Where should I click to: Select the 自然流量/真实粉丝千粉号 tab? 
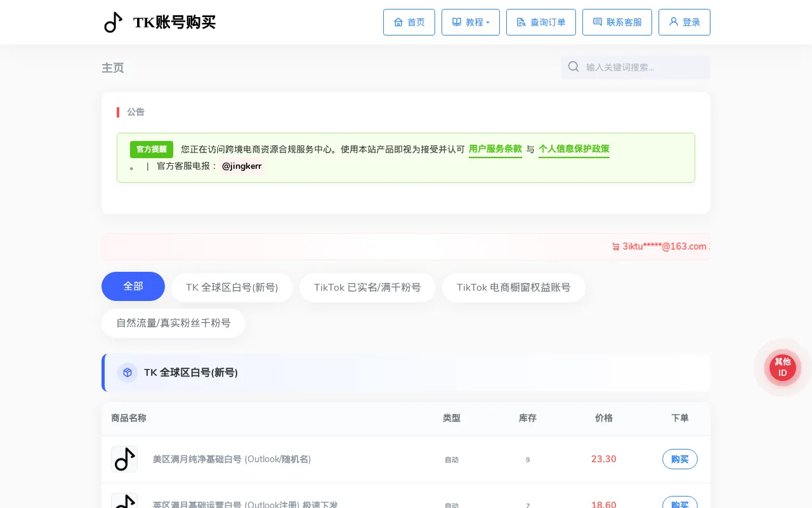(x=173, y=323)
